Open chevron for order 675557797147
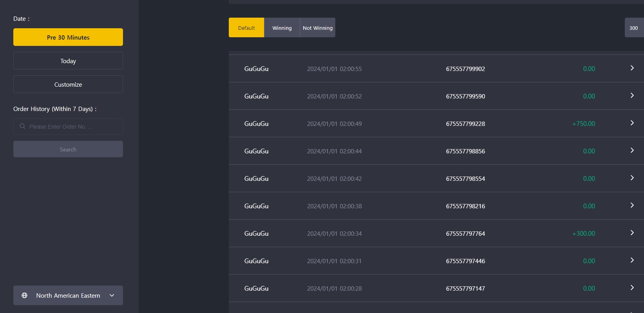Image resolution: width=644 pixels, height=313 pixels. point(632,288)
